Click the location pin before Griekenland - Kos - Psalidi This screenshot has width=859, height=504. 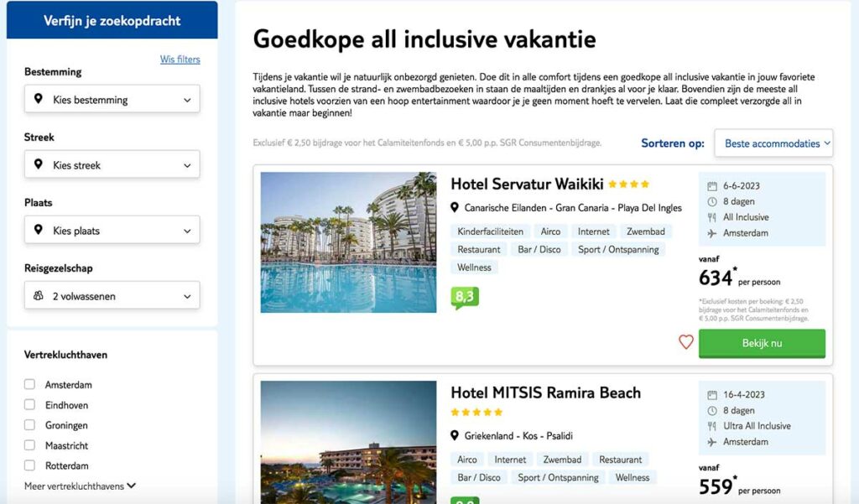[x=456, y=436]
